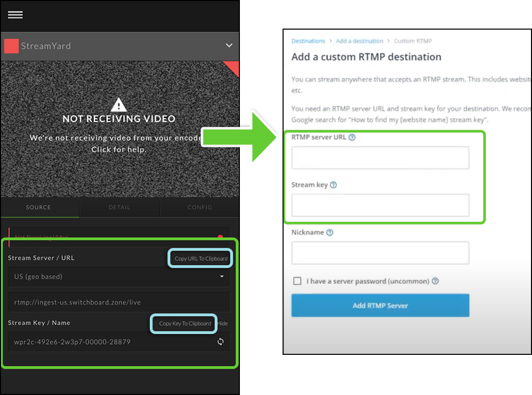Open the US (geo based) server dropdown
This screenshot has height=395, width=532.
click(119, 277)
